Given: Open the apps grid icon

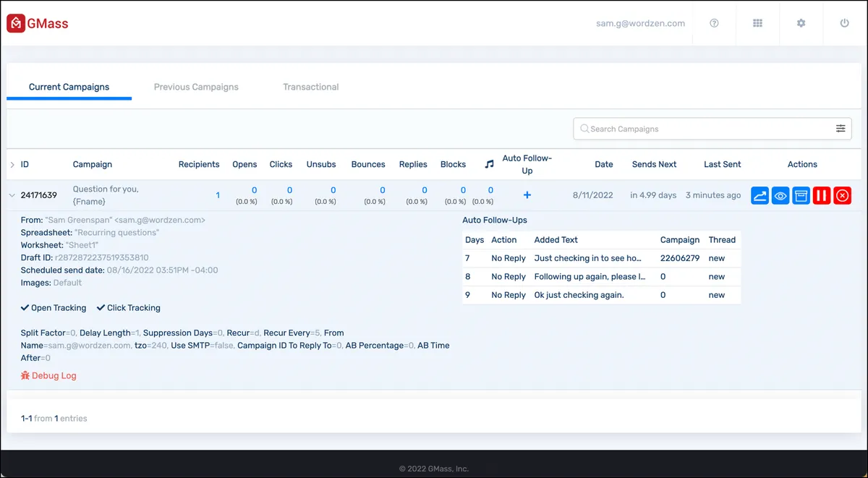Looking at the screenshot, I should (x=757, y=23).
